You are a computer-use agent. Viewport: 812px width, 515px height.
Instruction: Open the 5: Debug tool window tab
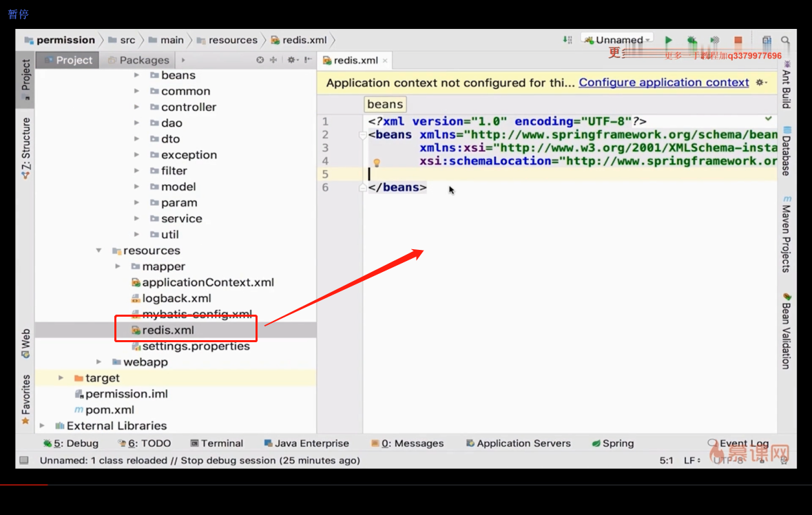coord(71,443)
